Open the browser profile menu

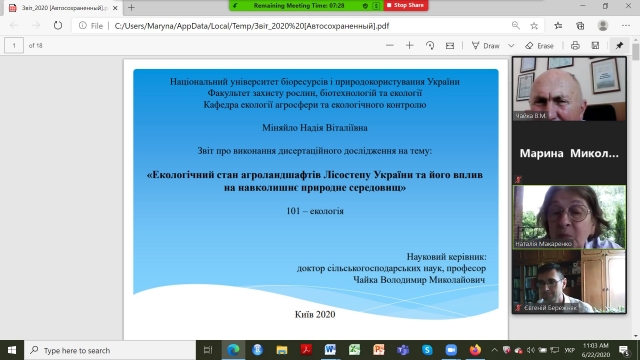[602, 26]
